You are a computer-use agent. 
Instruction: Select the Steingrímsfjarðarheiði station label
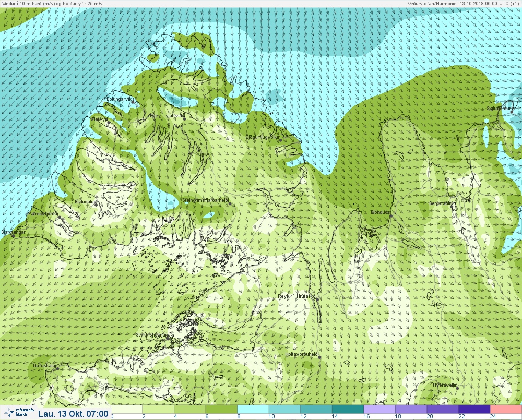pyautogui.click(x=206, y=200)
